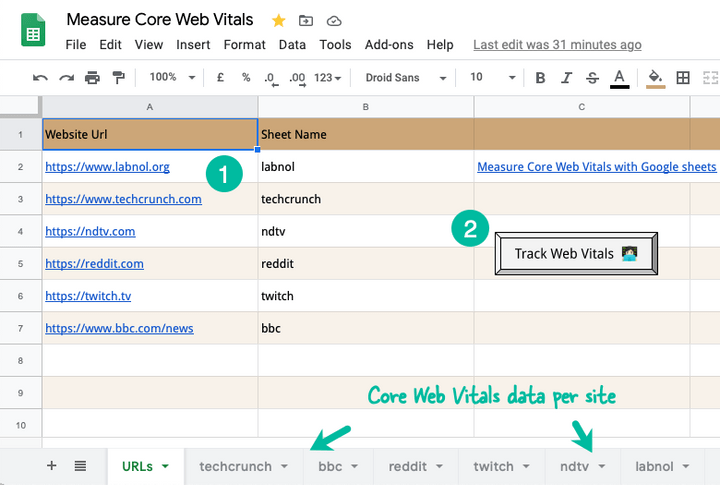Image resolution: width=720 pixels, height=485 pixels.
Task: Select the Sheet Name header cell
Action: pos(366,134)
